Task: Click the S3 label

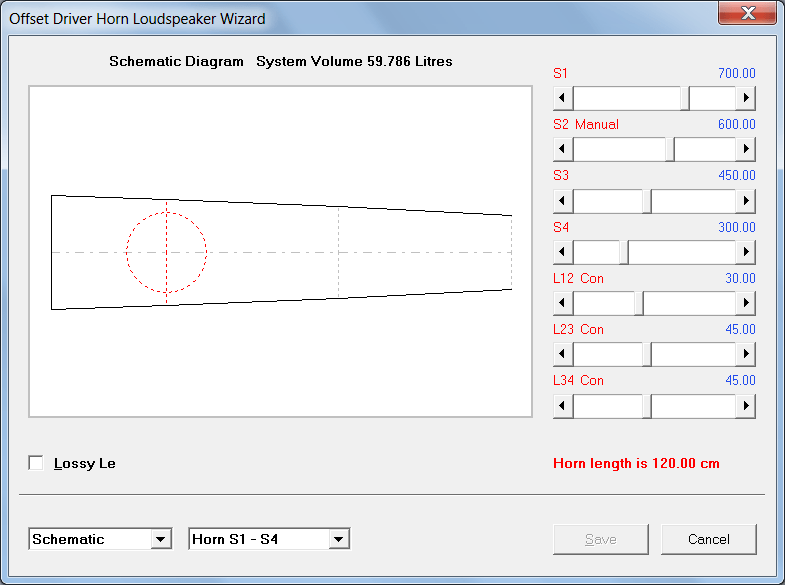Action: [561, 175]
